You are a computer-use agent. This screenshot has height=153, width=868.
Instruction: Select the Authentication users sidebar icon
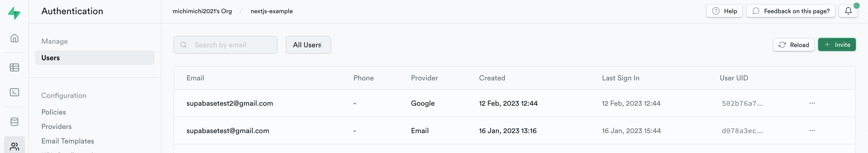[x=14, y=146]
